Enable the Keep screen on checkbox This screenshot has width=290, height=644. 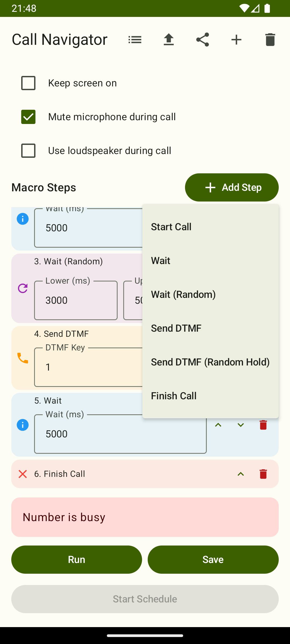(x=28, y=83)
